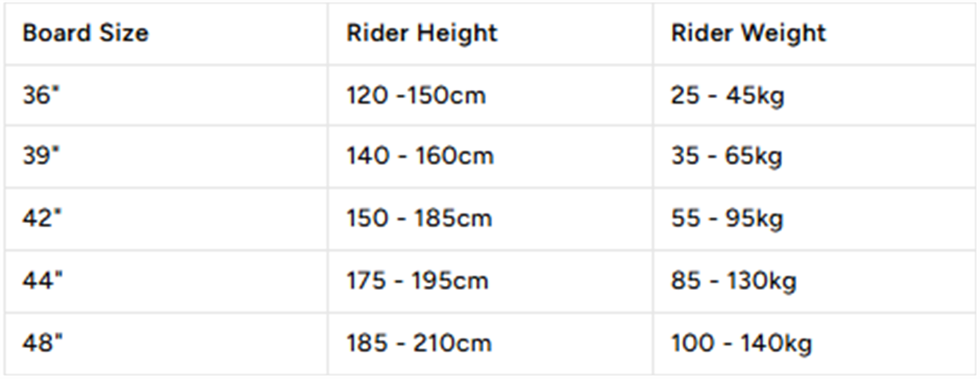Select the 175 - 195cm height cell
The width and height of the screenshot is (980, 379).
[x=418, y=281]
